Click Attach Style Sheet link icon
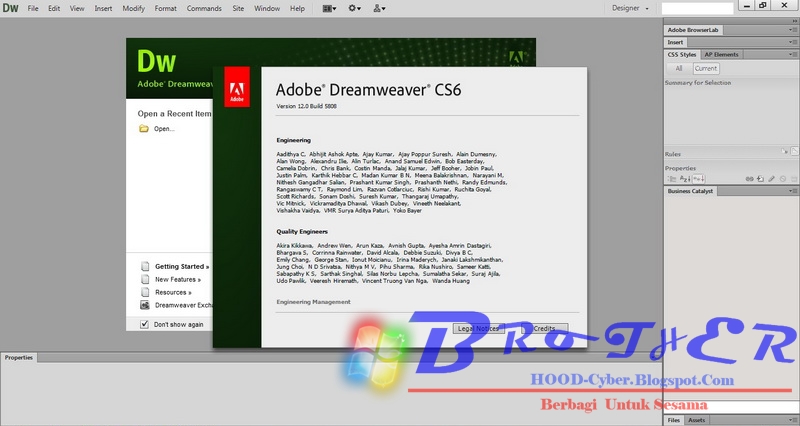 (749, 179)
